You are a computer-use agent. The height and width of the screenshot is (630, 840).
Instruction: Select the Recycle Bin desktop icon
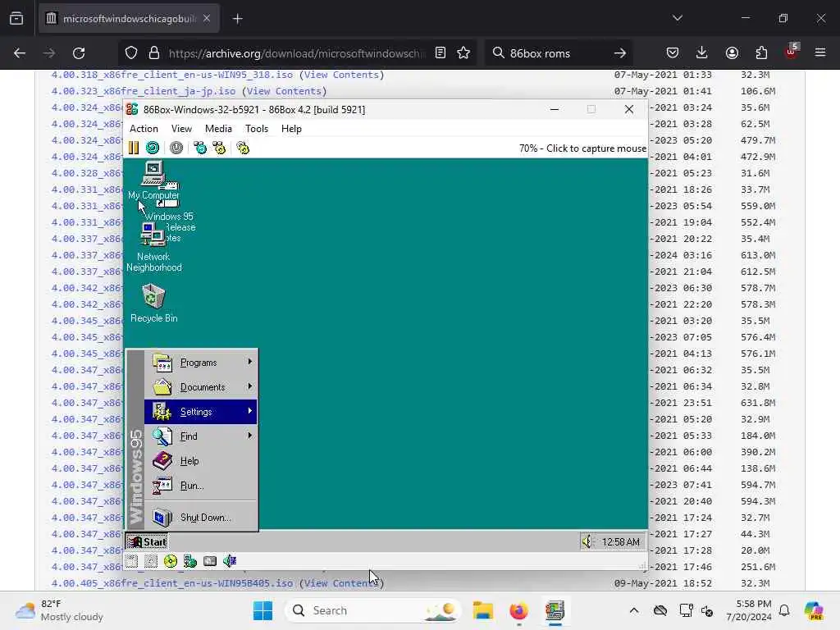point(153,304)
